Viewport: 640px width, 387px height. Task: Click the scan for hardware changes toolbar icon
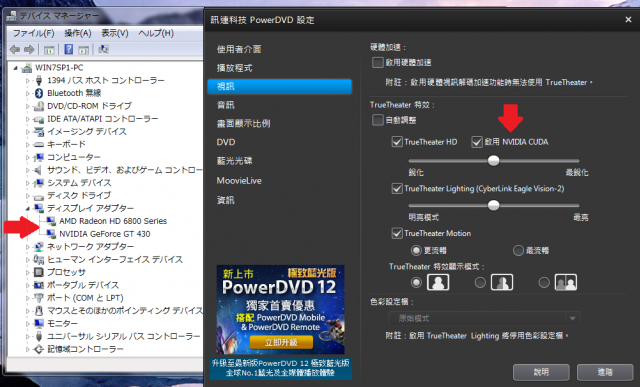pyautogui.click(x=103, y=49)
